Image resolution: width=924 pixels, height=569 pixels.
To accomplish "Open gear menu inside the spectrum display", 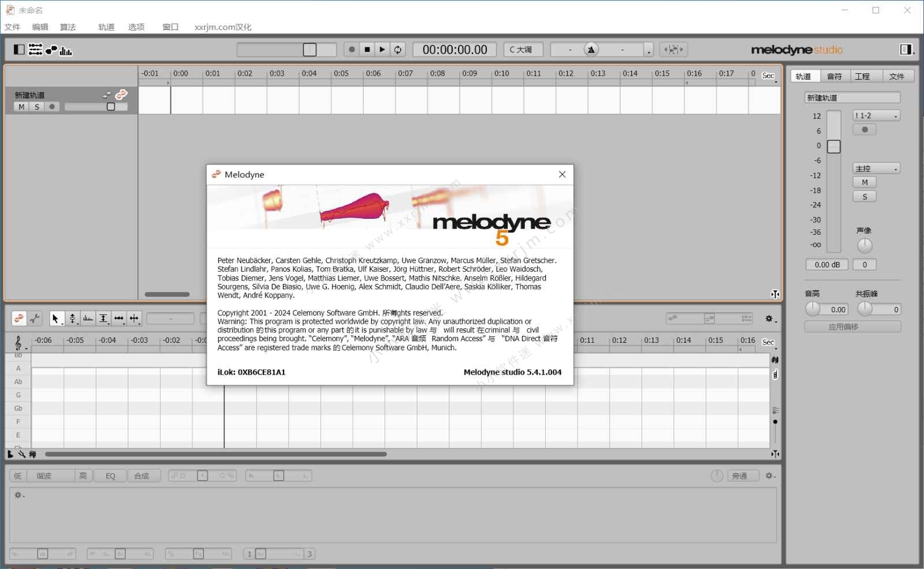I will coord(19,495).
